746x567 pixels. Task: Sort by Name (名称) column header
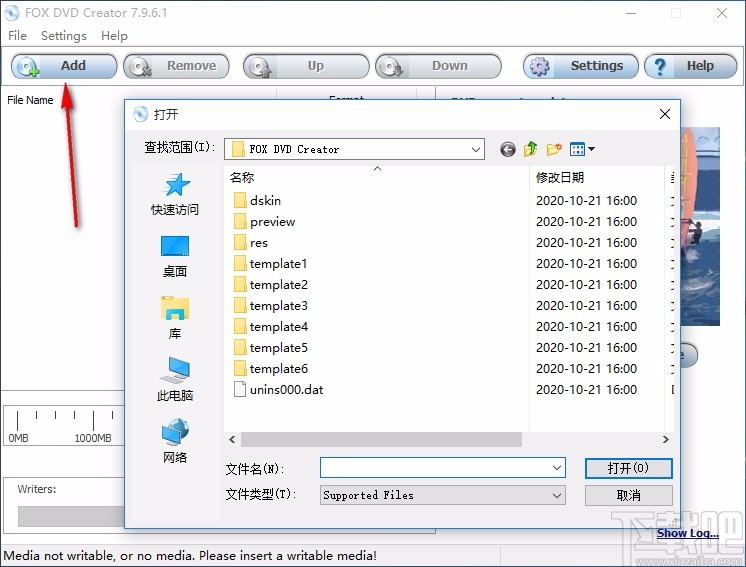click(376, 178)
